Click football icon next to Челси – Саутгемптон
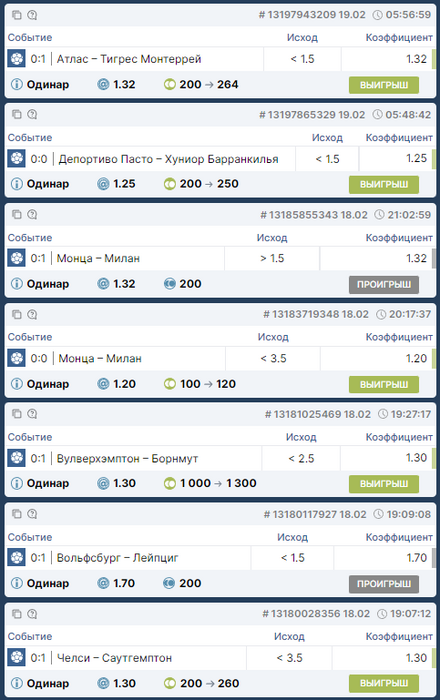 (17, 657)
